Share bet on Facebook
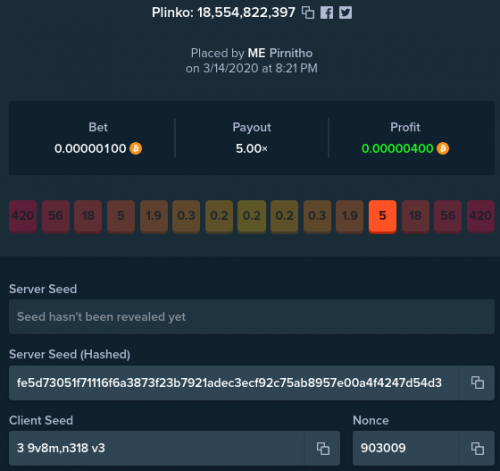The height and width of the screenshot is (471, 500). pos(327,13)
